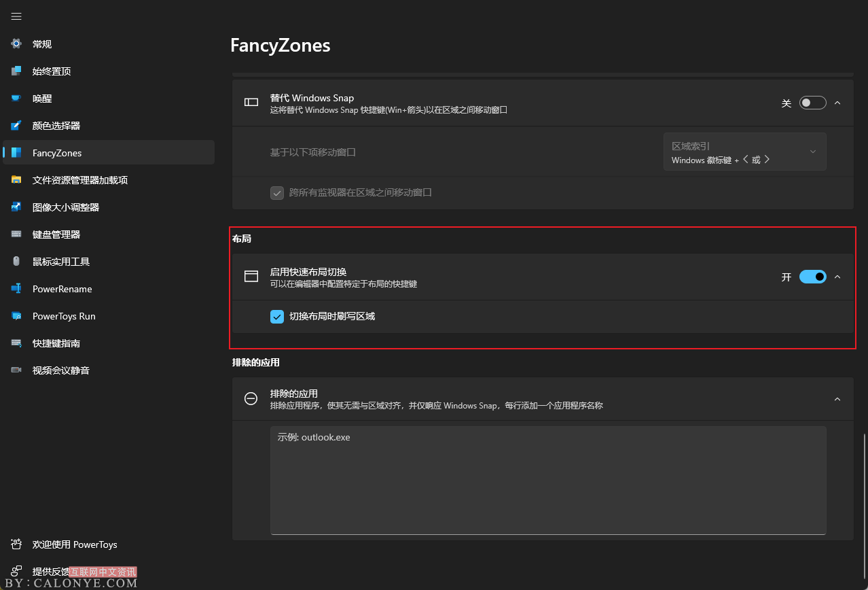Image resolution: width=868 pixels, height=590 pixels.
Task: Select 唤醒 in the sidebar
Action: click(x=109, y=98)
